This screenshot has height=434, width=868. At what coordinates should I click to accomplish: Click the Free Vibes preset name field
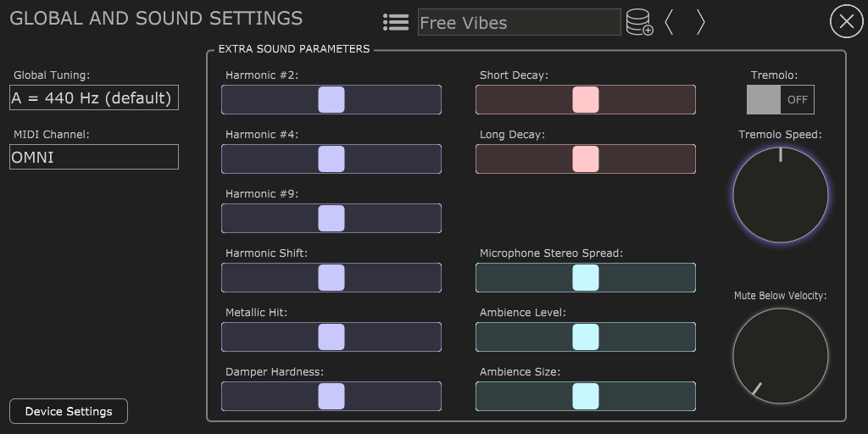(519, 23)
